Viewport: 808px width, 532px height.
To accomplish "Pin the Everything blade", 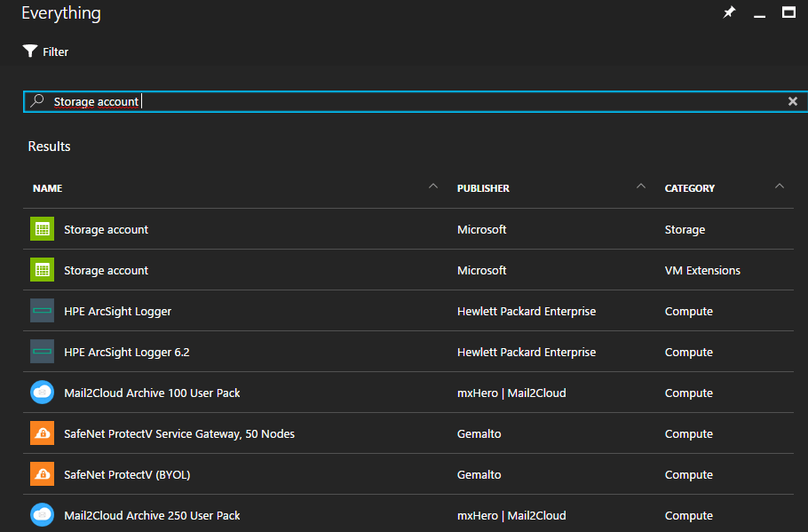I will tap(729, 12).
